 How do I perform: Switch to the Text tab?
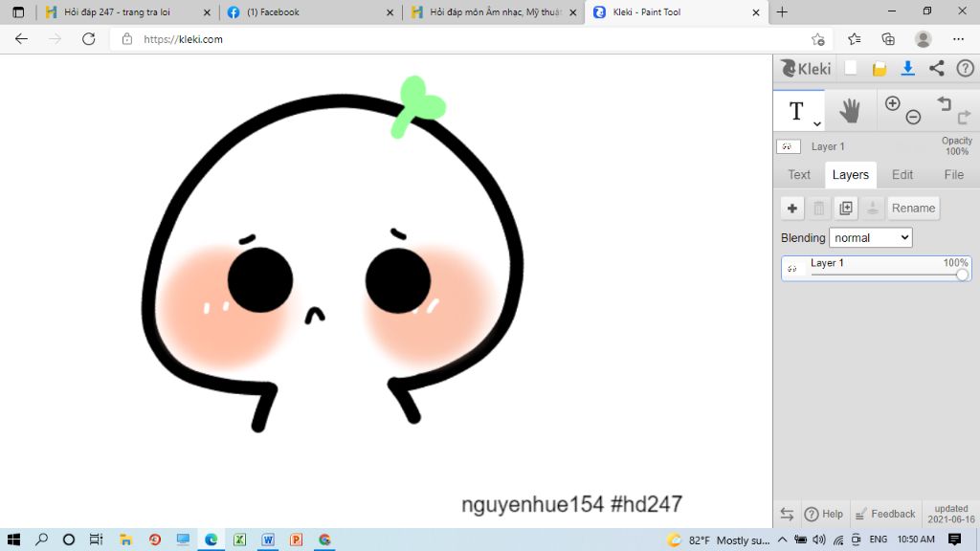(799, 175)
